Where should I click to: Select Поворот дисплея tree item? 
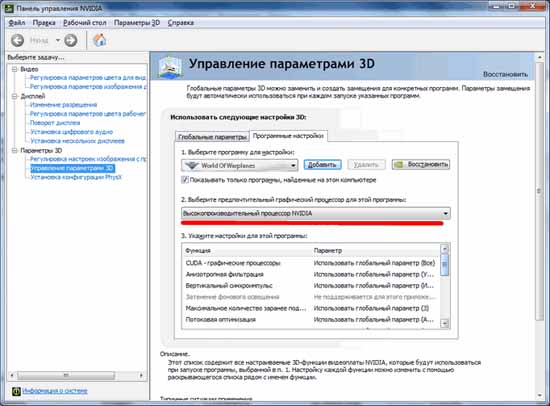pyautogui.click(x=55, y=123)
